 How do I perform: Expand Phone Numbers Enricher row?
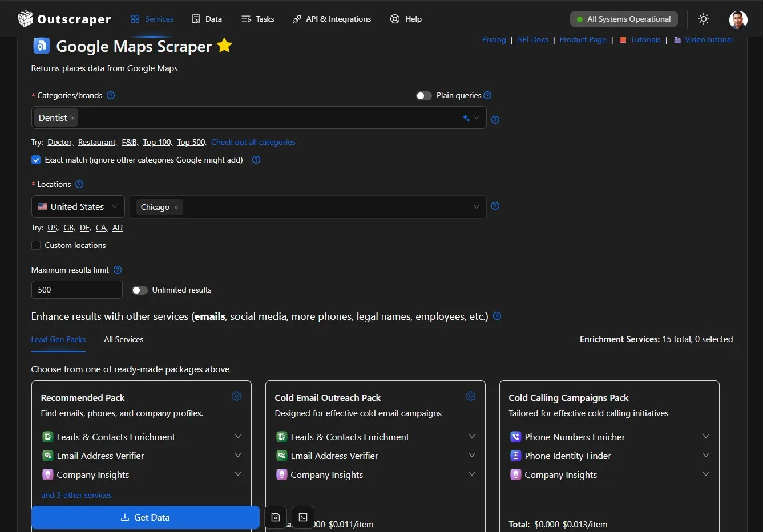coord(706,437)
